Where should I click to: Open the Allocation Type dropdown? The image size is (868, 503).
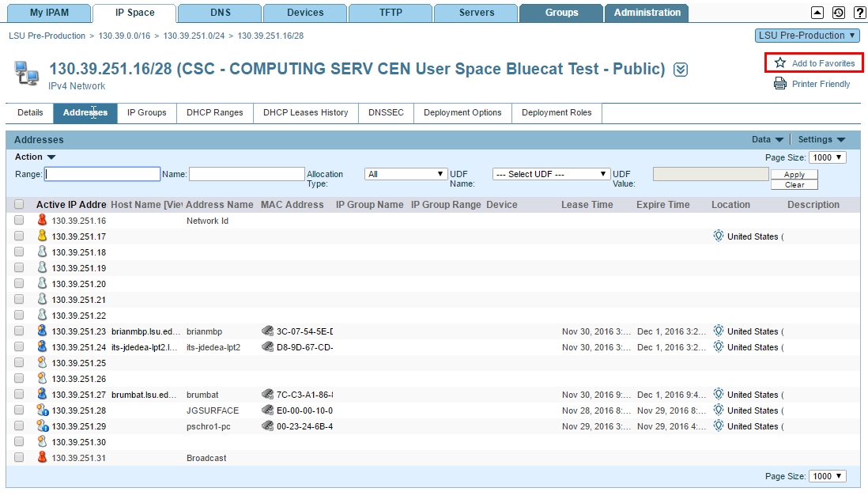click(x=406, y=174)
